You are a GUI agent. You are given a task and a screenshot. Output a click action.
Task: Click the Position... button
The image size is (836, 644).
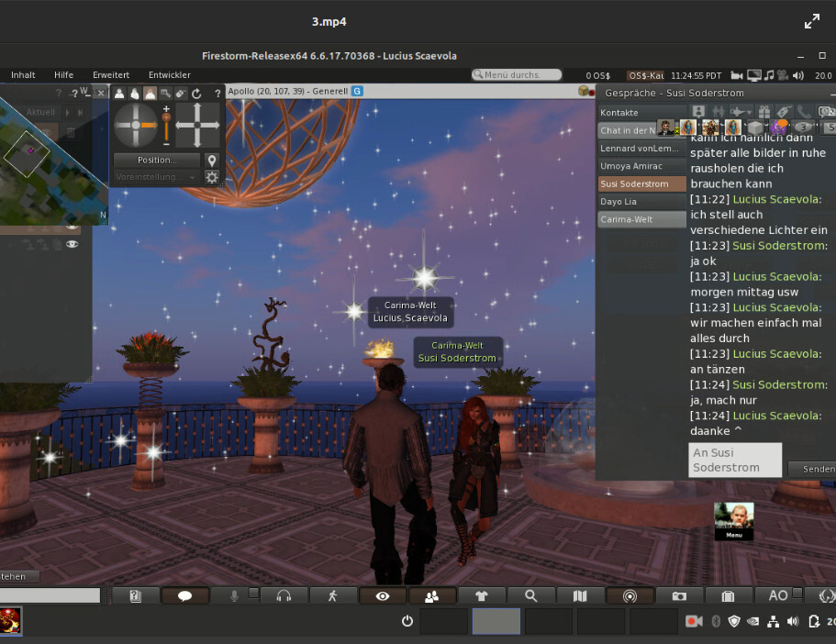point(156,160)
